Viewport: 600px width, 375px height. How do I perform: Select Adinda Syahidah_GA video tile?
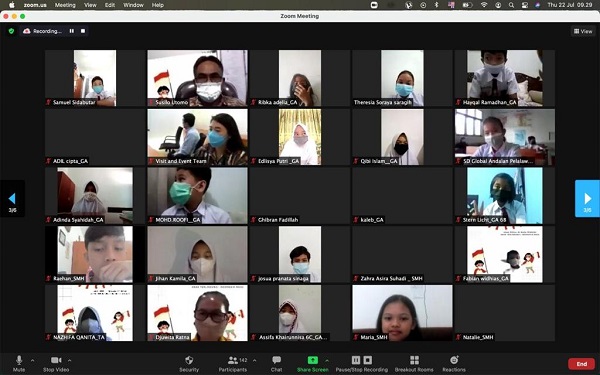(95, 196)
